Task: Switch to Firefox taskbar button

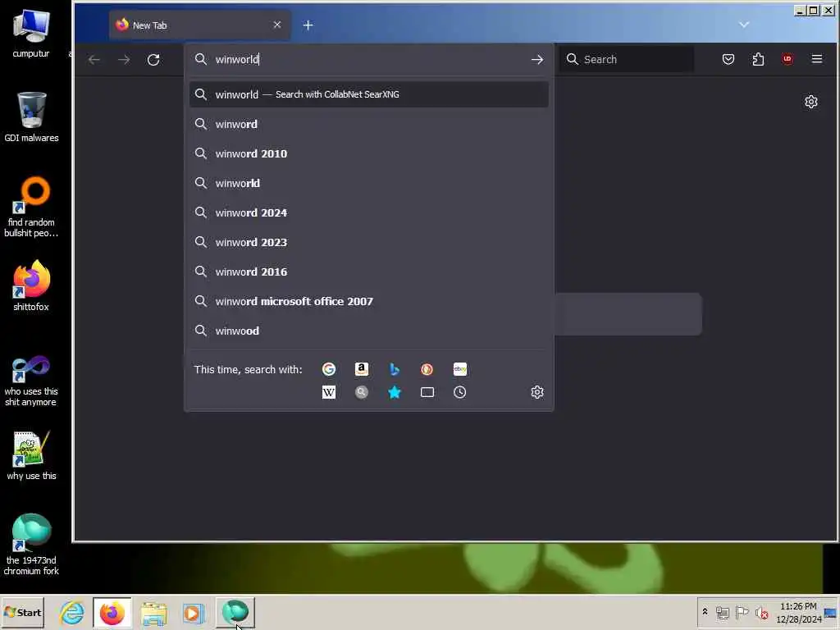Action: click(112, 612)
